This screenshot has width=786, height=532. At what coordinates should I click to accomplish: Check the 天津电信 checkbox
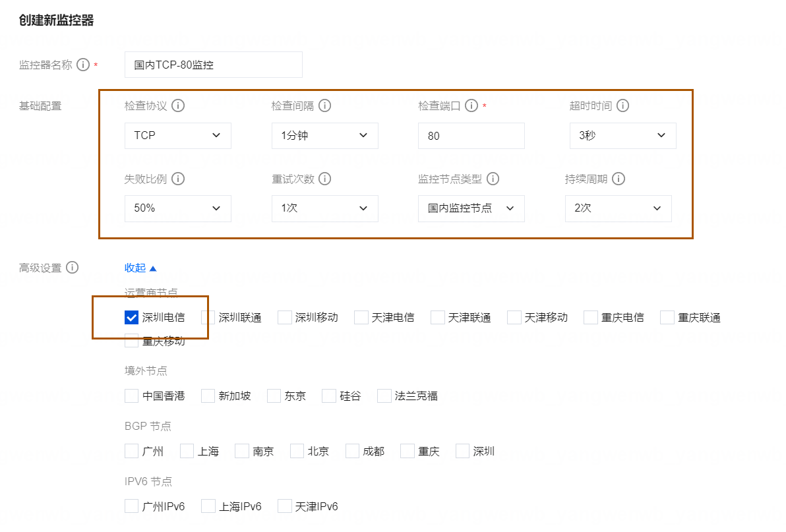pos(361,318)
